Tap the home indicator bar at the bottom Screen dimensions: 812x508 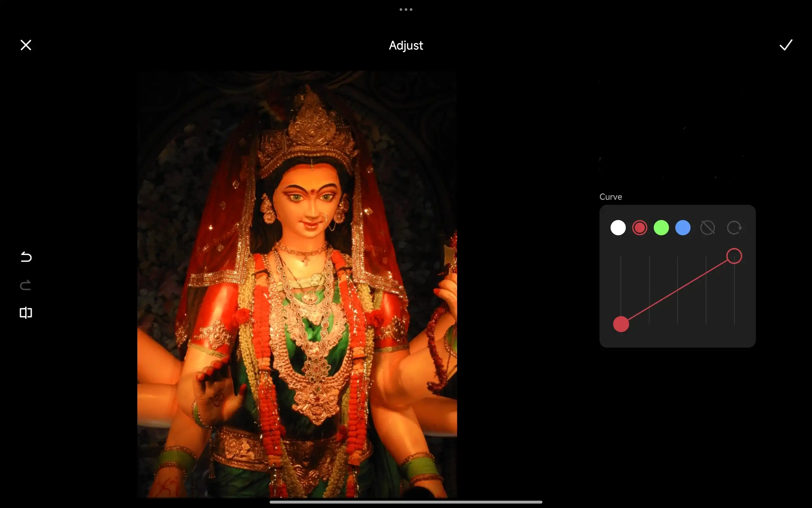click(406, 502)
